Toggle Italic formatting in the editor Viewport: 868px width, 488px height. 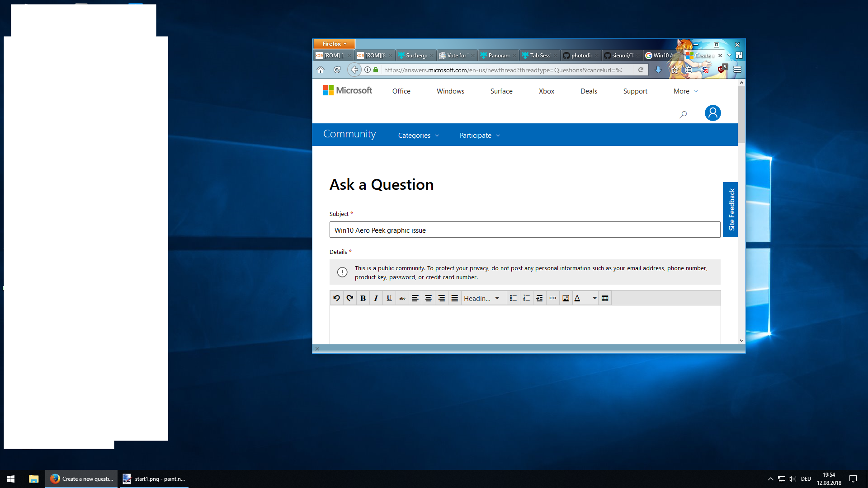tap(376, 298)
